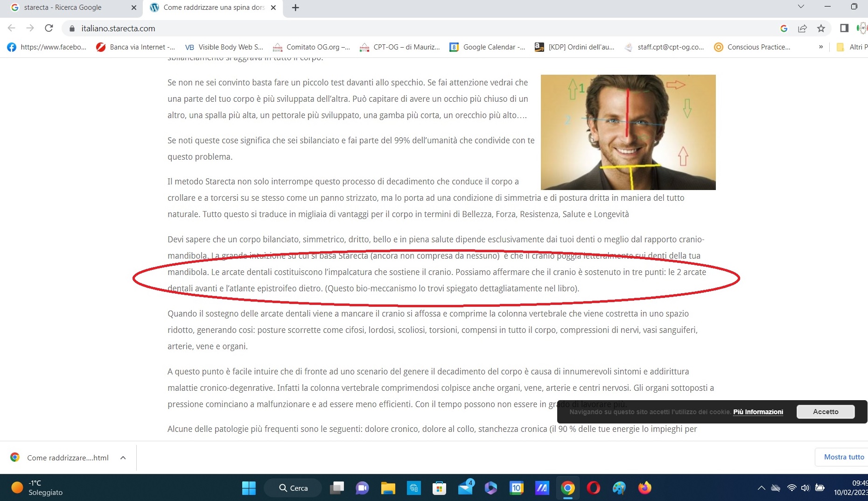Bookmark this page with the star icon

[x=821, y=28]
